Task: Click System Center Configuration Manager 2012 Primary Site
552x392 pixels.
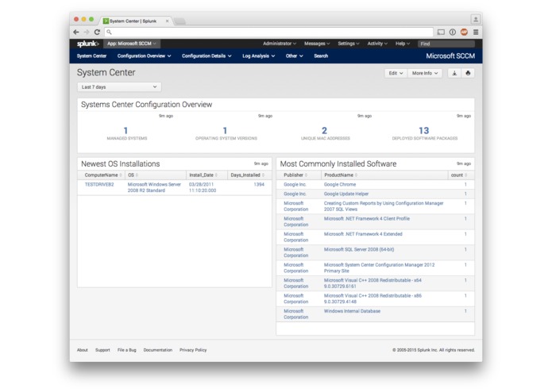Action: click(x=379, y=268)
